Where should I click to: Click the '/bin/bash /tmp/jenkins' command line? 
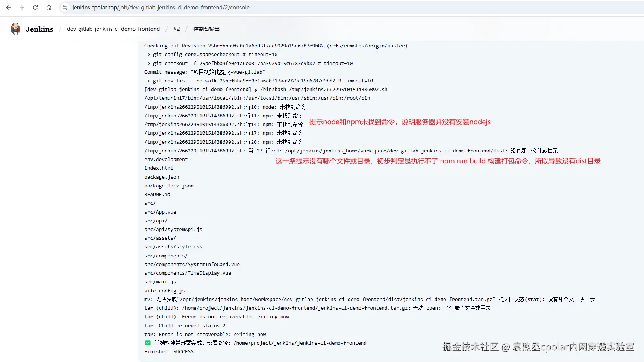click(x=266, y=90)
